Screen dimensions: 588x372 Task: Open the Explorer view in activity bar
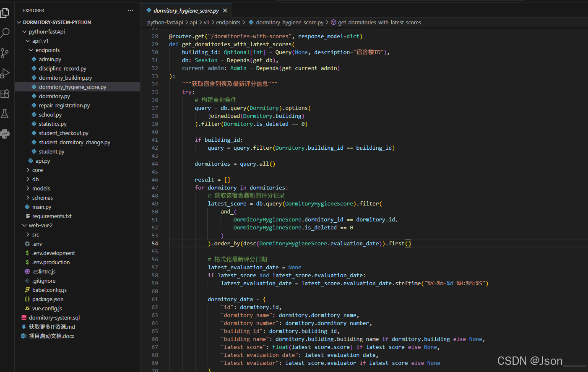click(x=5, y=13)
